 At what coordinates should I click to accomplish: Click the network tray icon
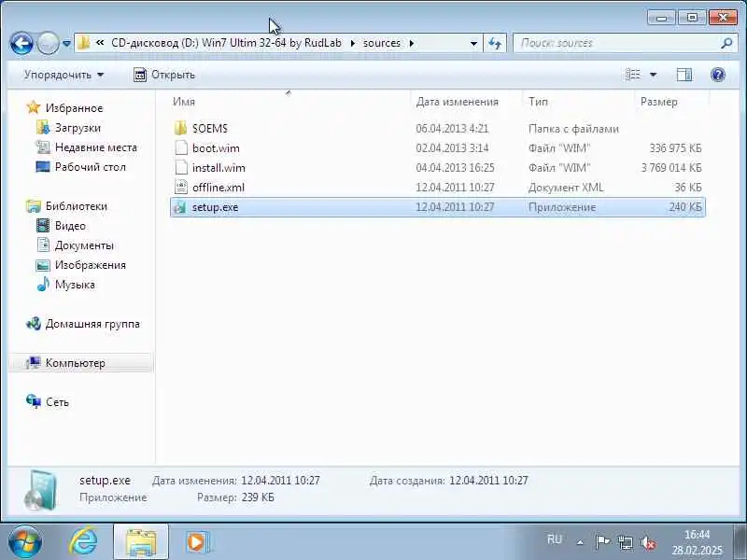click(625, 542)
